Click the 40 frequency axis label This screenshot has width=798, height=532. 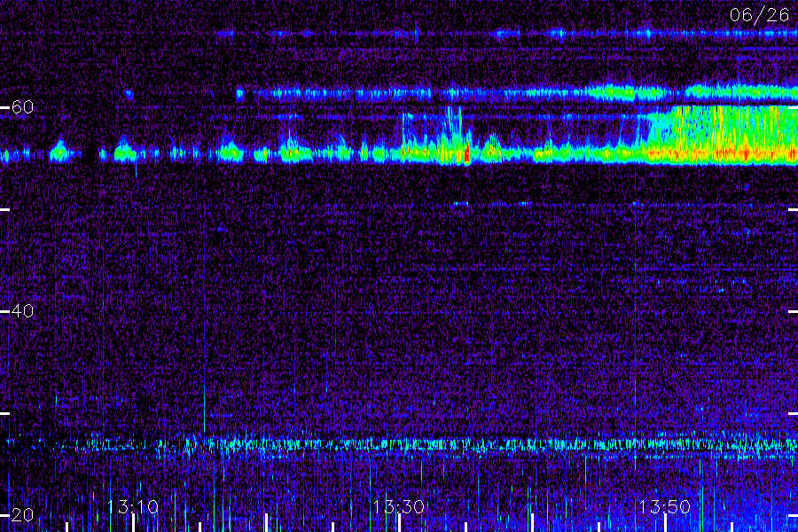pyautogui.click(x=22, y=311)
